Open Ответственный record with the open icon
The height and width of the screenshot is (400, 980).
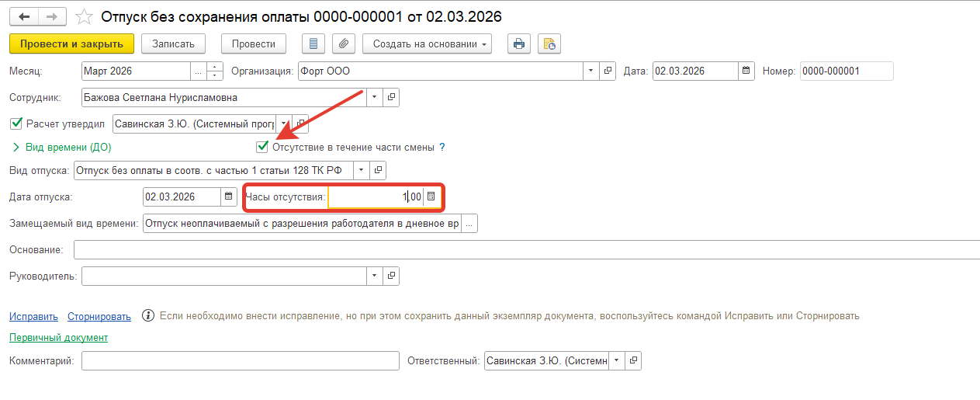click(633, 360)
